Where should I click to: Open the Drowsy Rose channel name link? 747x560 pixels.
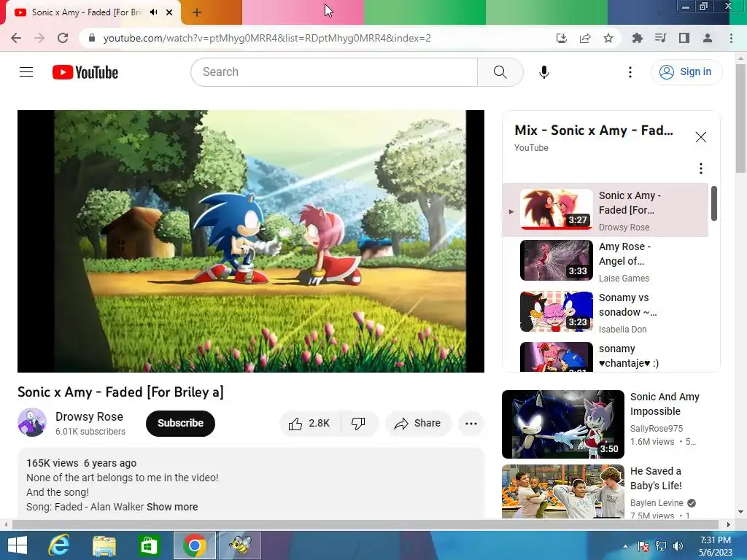pos(89,416)
